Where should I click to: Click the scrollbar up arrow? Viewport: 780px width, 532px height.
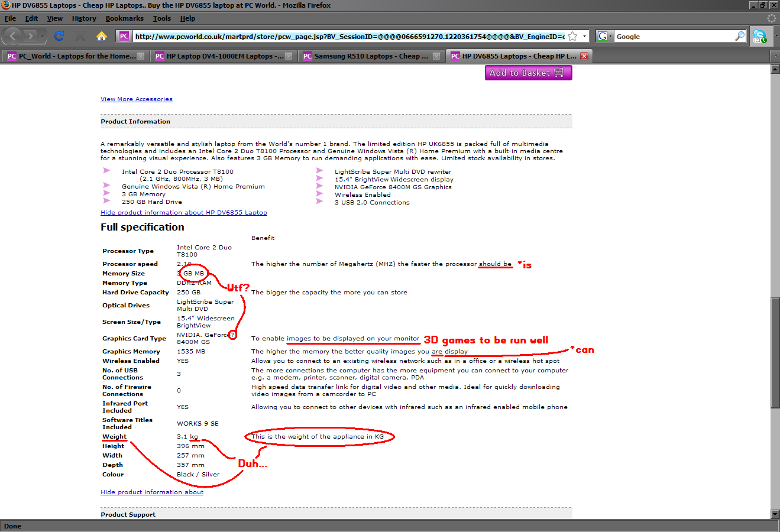click(x=775, y=69)
